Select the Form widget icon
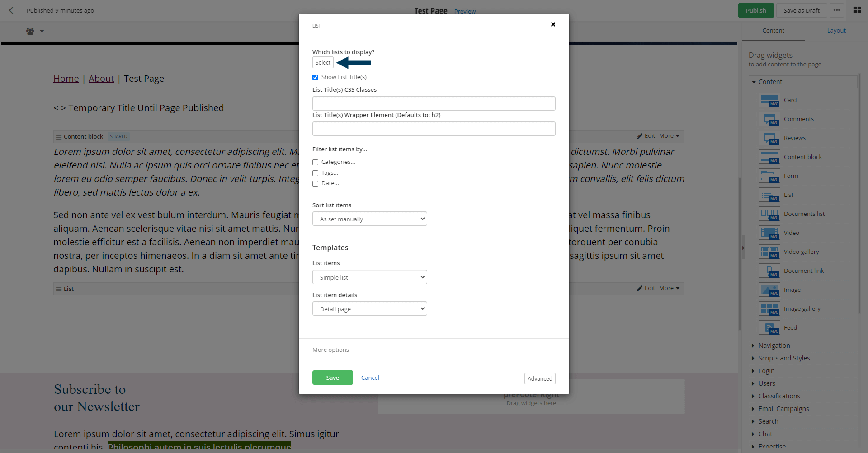Screen dimensions: 868x453 point(769,176)
